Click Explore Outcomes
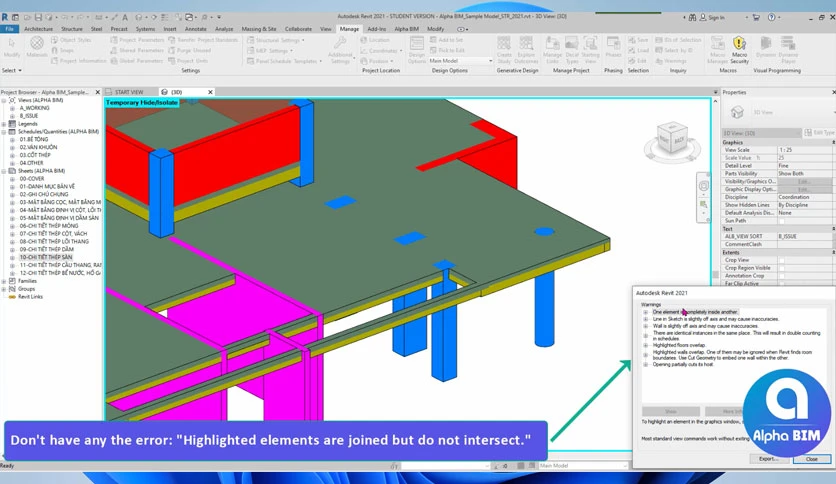Image resolution: width=836 pixels, height=484 pixels. coord(526,50)
